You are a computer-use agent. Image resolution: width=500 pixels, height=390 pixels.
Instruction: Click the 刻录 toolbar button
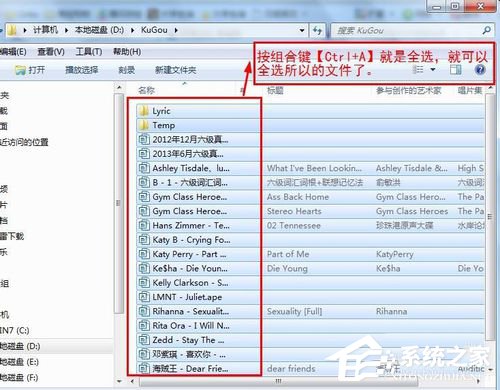tap(127, 70)
